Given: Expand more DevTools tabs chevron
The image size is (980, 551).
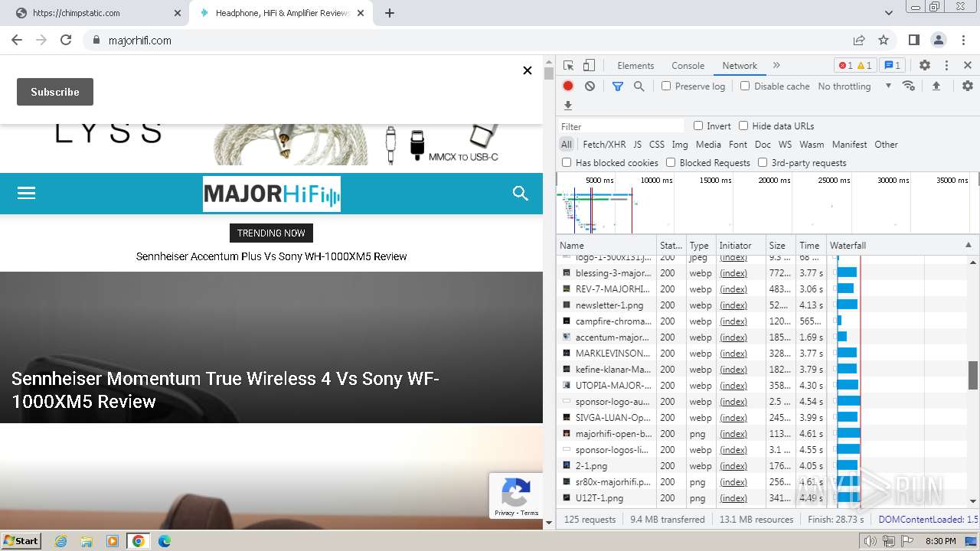Looking at the screenshot, I should click(776, 66).
